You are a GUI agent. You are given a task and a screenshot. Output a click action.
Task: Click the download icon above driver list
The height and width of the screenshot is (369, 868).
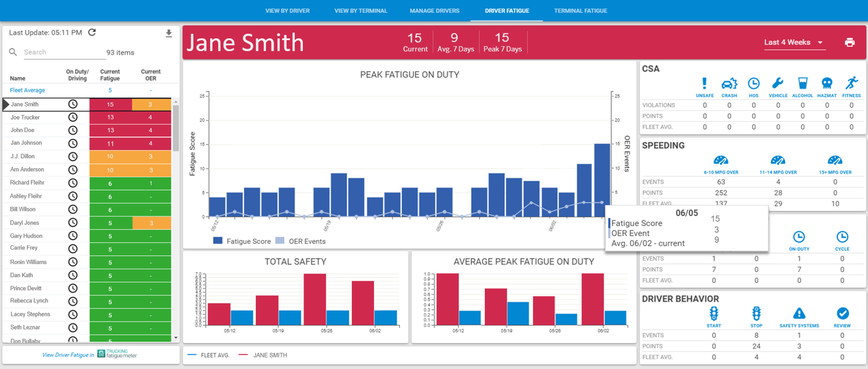169,33
